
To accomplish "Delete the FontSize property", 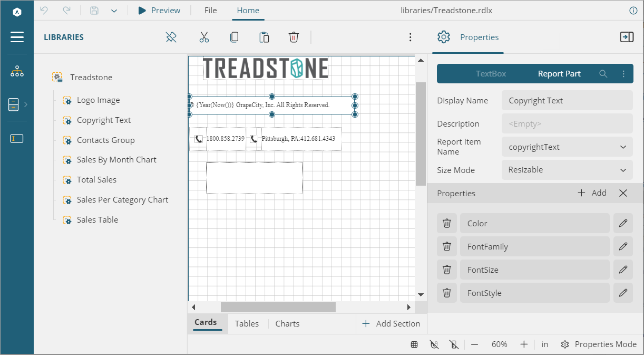I will tap(447, 270).
